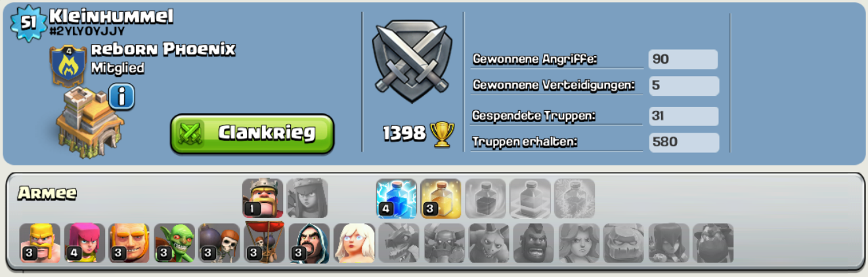Screen dimensions: 868x277
Task: Select the Giant troop icon
Action: pyautogui.click(x=129, y=243)
